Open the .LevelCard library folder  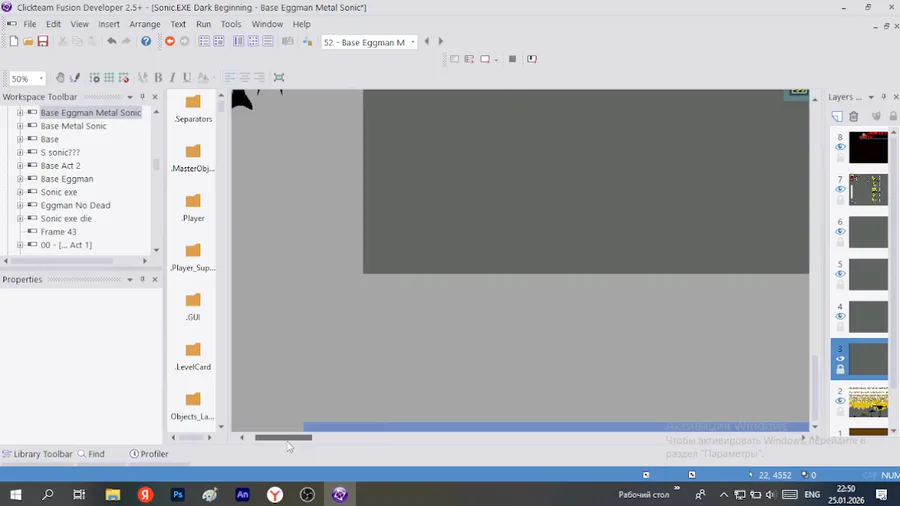(x=193, y=356)
